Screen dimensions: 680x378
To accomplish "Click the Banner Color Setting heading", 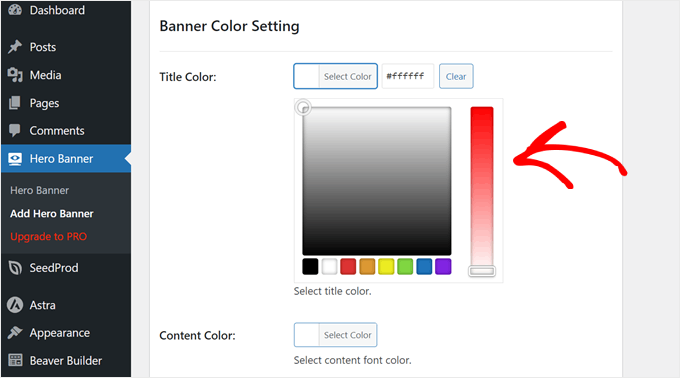I will [229, 26].
